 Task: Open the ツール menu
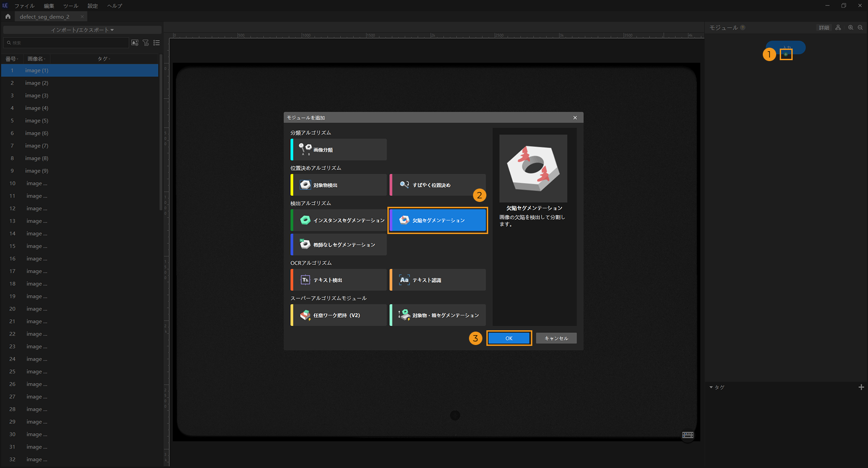[70, 6]
